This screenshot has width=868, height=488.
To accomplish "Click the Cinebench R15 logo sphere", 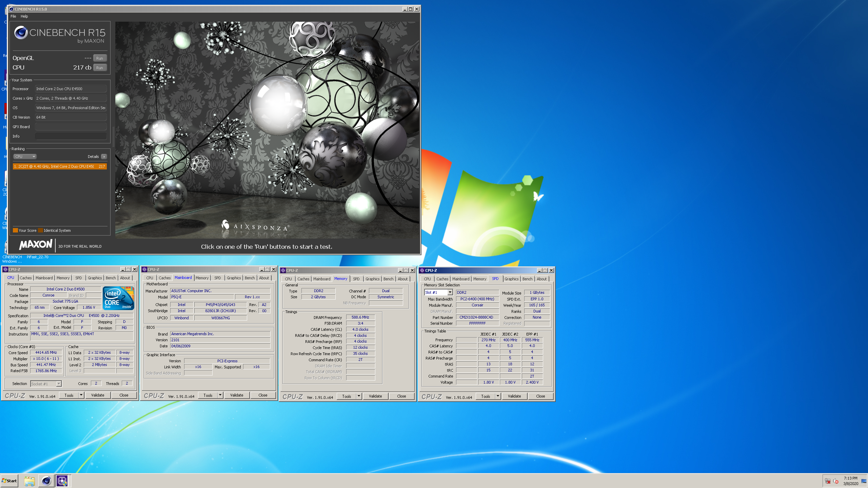I will (x=21, y=33).
